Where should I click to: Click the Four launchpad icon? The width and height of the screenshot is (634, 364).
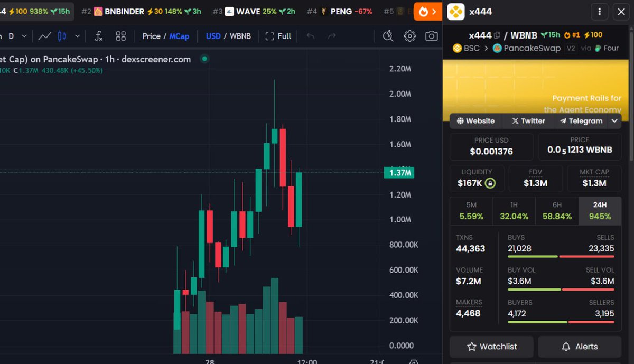[598, 48]
